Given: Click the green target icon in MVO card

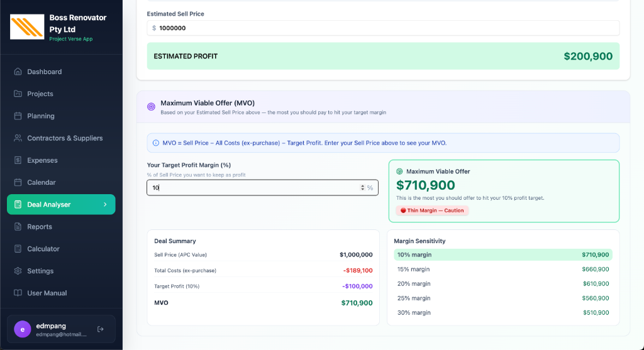Looking at the screenshot, I should pyautogui.click(x=399, y=172).
